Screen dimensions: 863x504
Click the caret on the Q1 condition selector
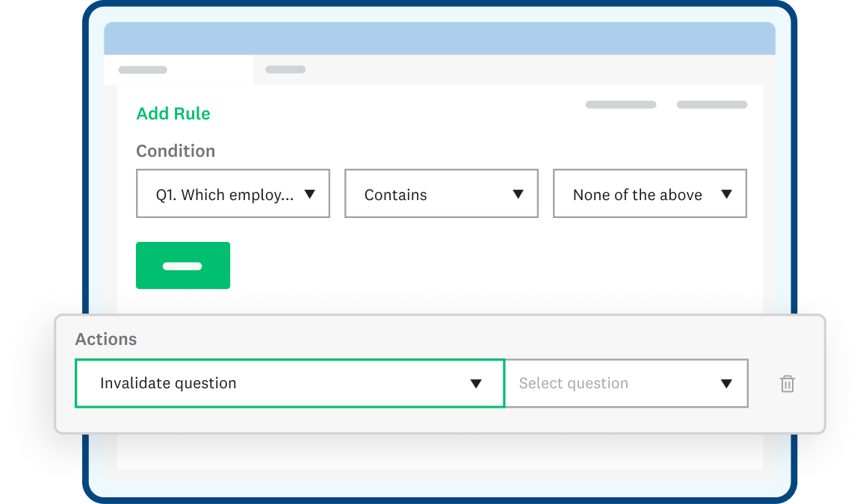pos(311,193)
